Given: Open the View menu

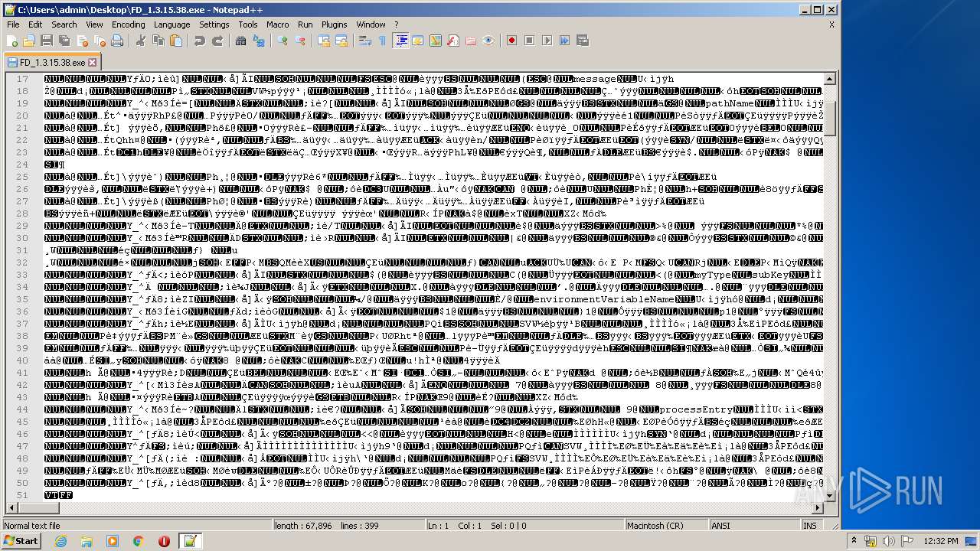Looking at the screenshot, I should pyautogui.click(x=94, y=24).
